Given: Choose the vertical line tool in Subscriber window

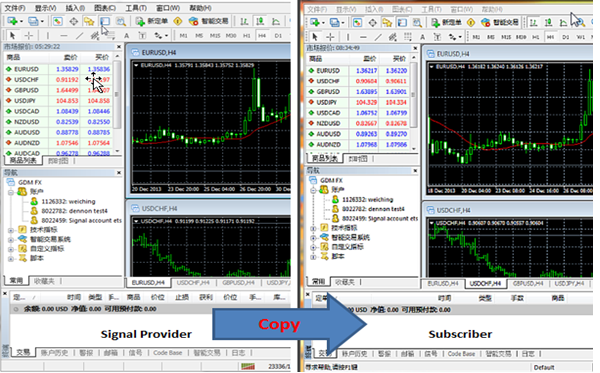Looking at the screenshot, I should [348, 37].
